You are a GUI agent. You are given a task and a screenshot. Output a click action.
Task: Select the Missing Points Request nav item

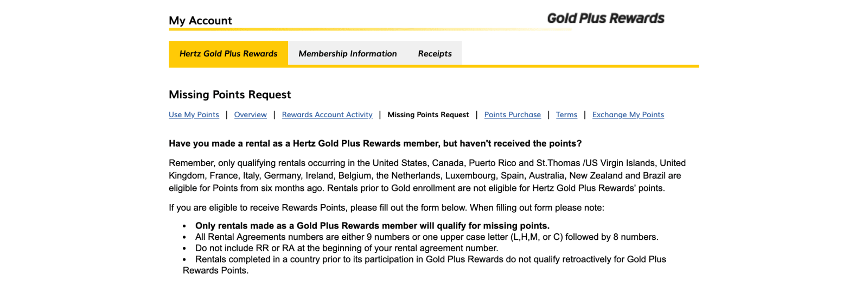coord(428,115)
